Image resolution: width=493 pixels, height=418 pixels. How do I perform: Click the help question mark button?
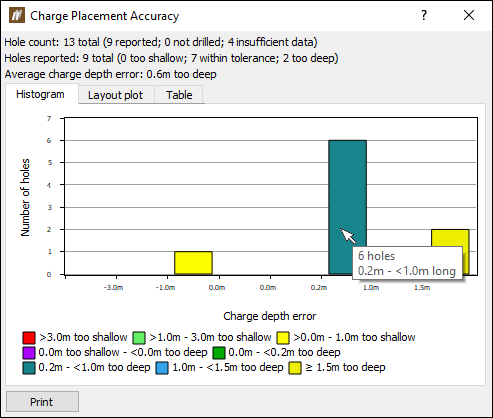[x=424, y=15]
